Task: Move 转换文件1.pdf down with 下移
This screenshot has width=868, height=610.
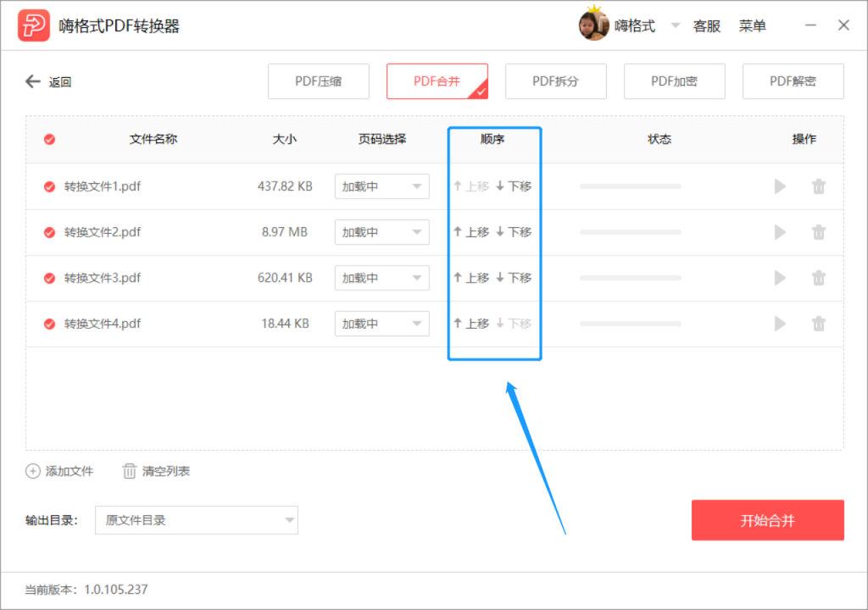Action: coord(514,186)
